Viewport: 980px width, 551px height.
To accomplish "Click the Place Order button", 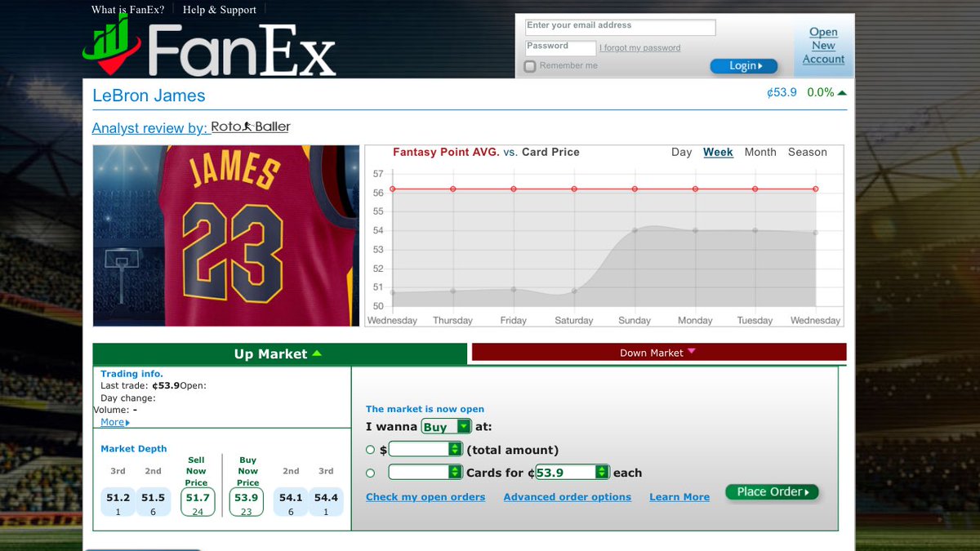I will coord(772,492).
